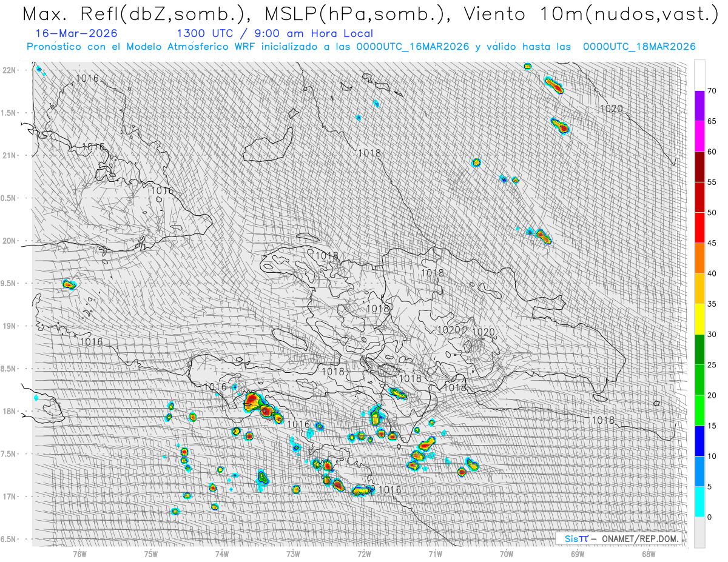Click longitude label '71W'

(435, 554)
